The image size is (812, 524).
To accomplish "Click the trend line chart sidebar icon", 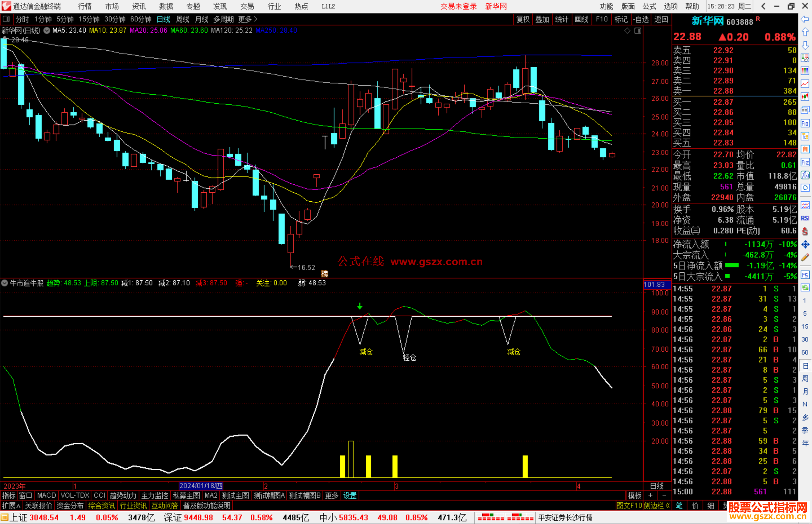I will (805, 84).
